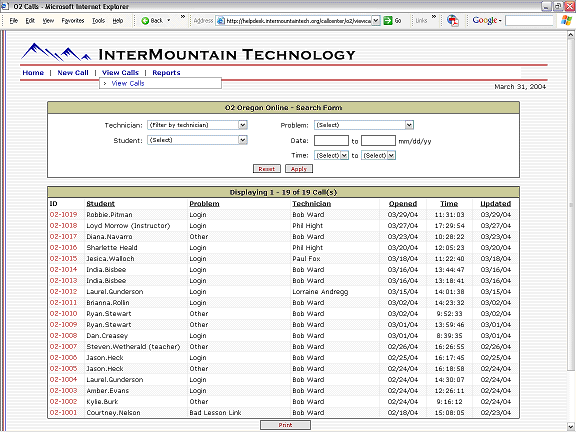This screenshot has height=432, width=576.
Task: Click the pop-up blocker icon beside Google toolbar
Action: point(453,21)
